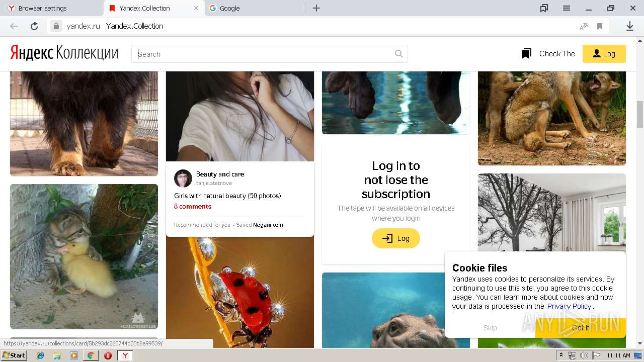
Task: Click the Yandex Browser taskbar button
Action: tap(125, 355)
